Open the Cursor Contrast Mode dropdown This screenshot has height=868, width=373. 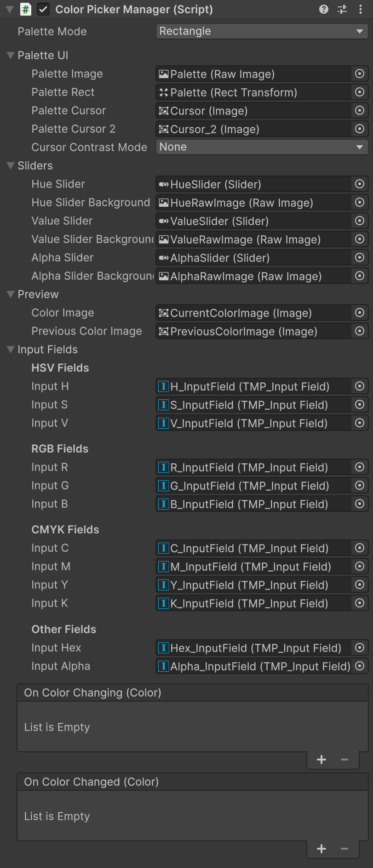pos(261,147)
